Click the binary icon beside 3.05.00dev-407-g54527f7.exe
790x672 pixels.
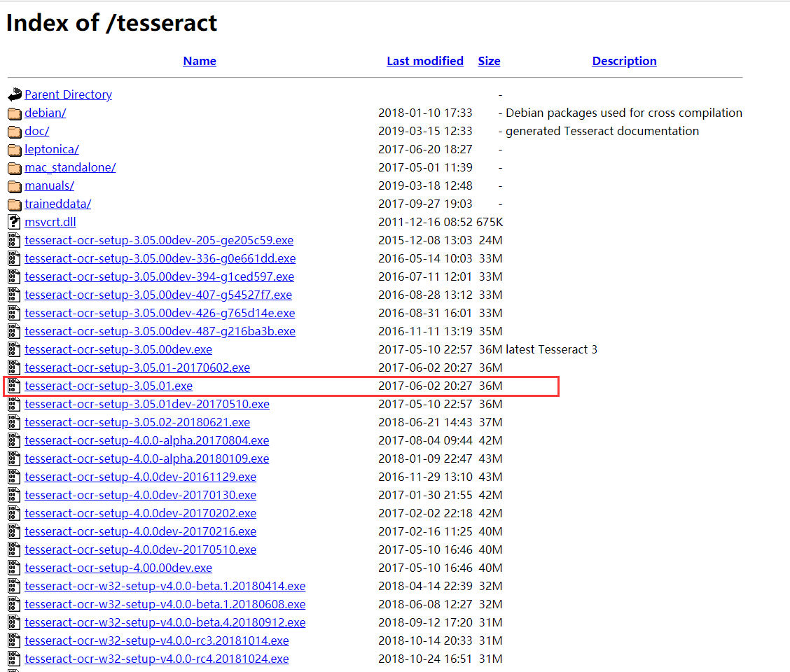coord(14,295)
